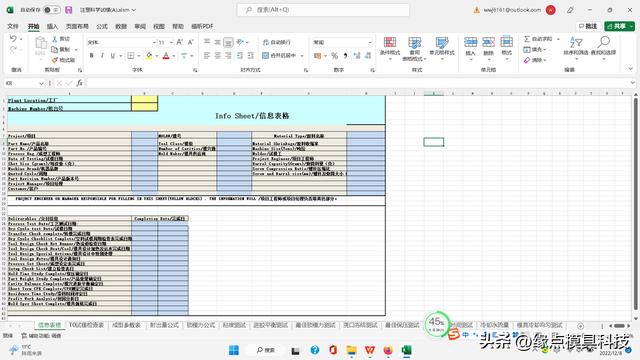Switch to the 公式 (Formulas) ribbon tab

102,26
